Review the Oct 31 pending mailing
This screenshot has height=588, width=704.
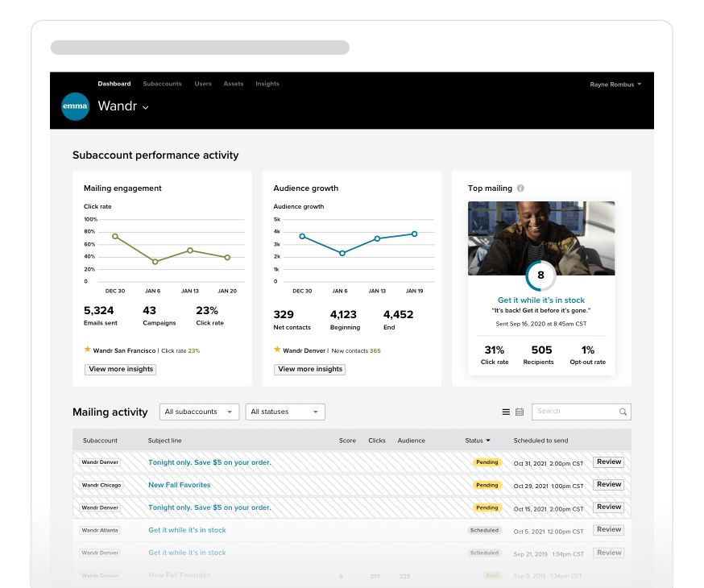coord(608,462)
